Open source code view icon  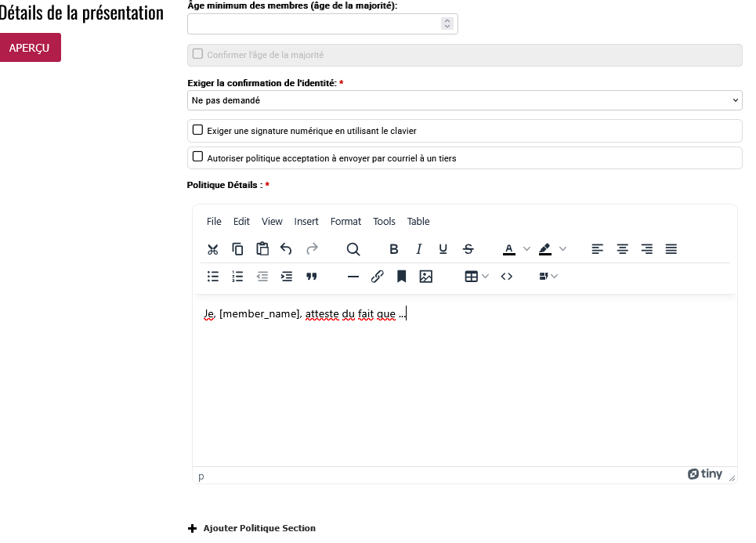[x=507, y=277]
